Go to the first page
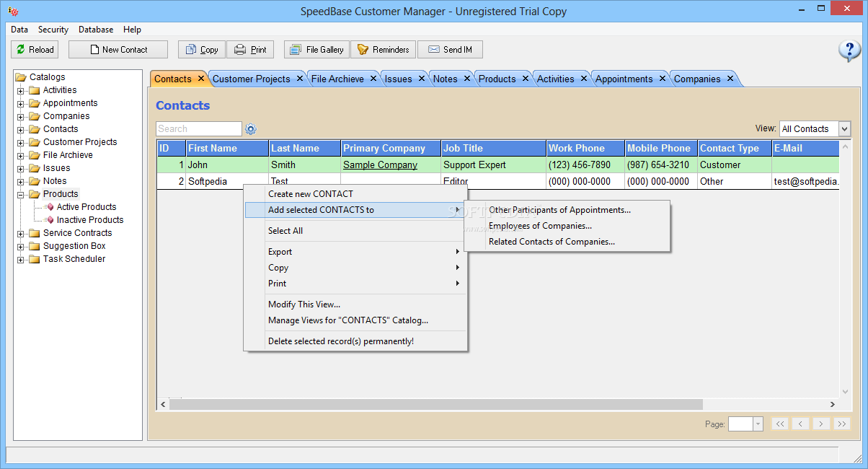868x469 pixels. pos(779,424)
